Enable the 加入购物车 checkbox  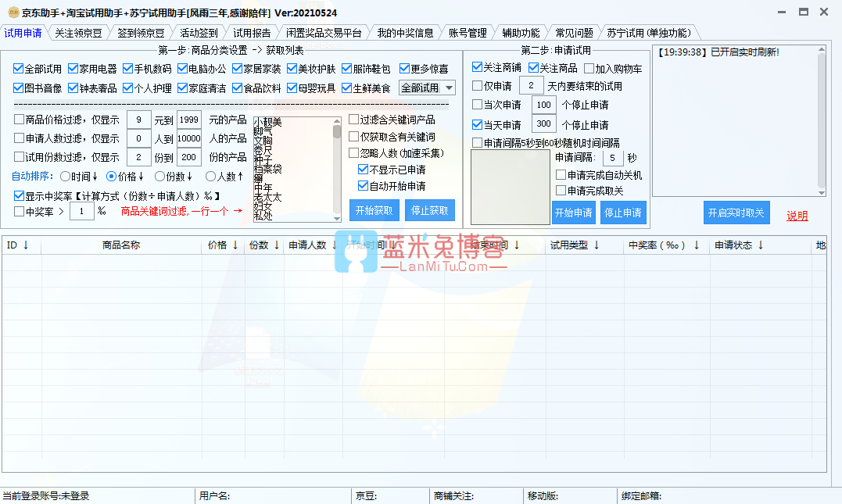point(589,68)
